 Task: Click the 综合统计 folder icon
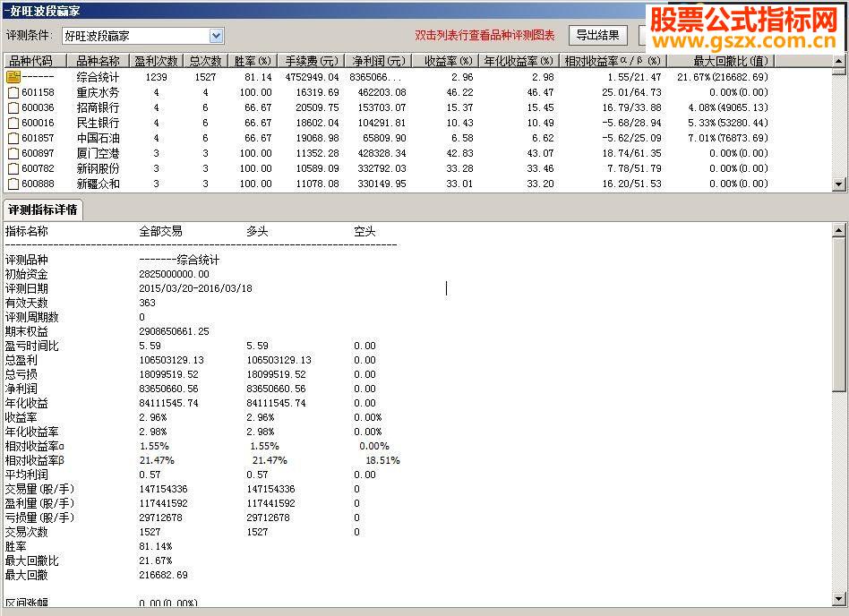click(x=13, y=77)
